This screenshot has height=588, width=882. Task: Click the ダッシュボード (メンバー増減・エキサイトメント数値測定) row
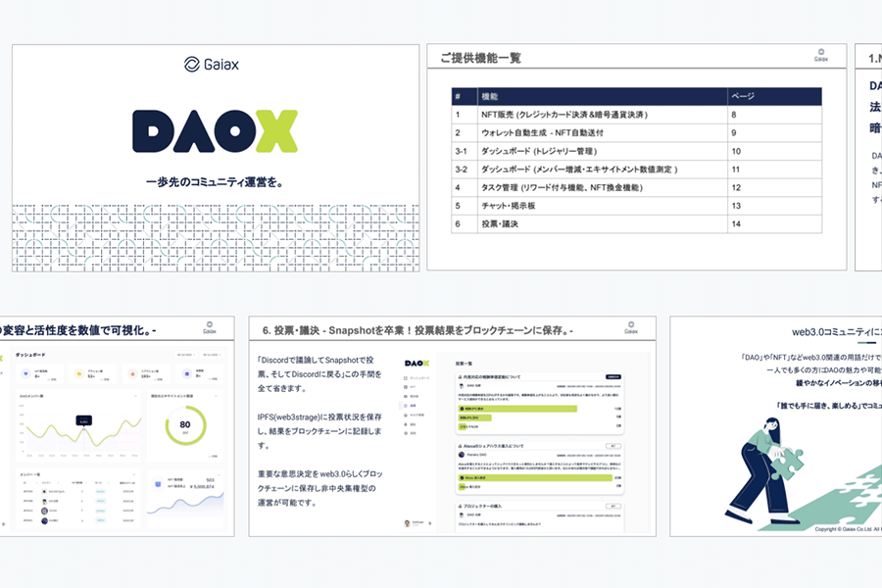636,170
